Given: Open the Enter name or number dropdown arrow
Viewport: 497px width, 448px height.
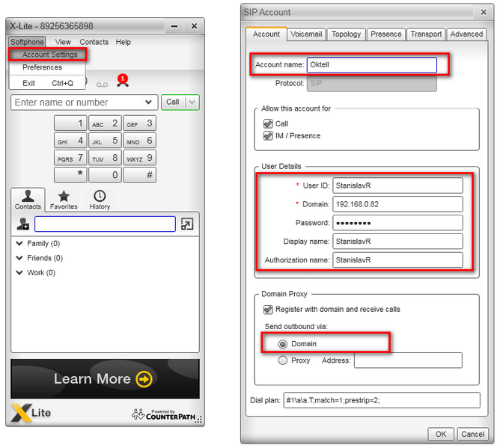Looking at the screenshot, I should point(148,102).
